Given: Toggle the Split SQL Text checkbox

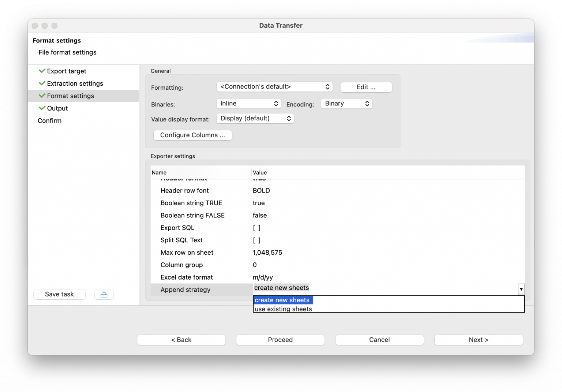Looking at the screenshot, I should pyautogui.click(x=256, y=240).
